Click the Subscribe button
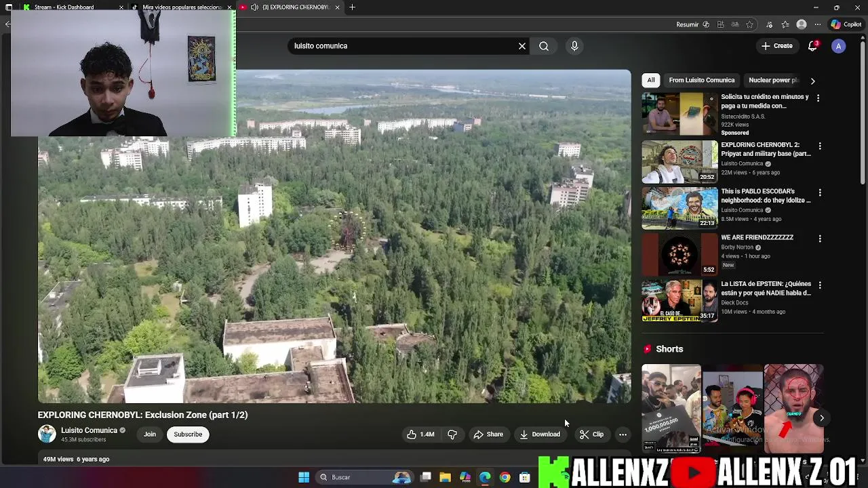Image resolution: width=868 pixels, height=488 pixels. [x=188, y=434]
